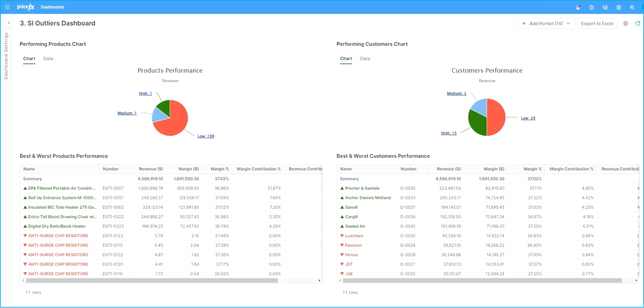Click green up arrow beside Digital Dry Bath/Block Heater
The width and height of the screenshot is (644, 308).
point(25,226)
